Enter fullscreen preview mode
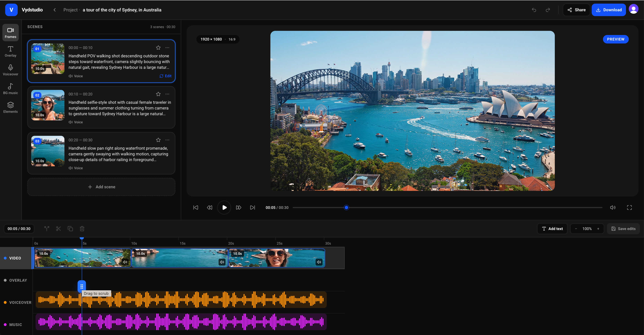This screenshot has width=644, height=335. (x=629, y=208)
